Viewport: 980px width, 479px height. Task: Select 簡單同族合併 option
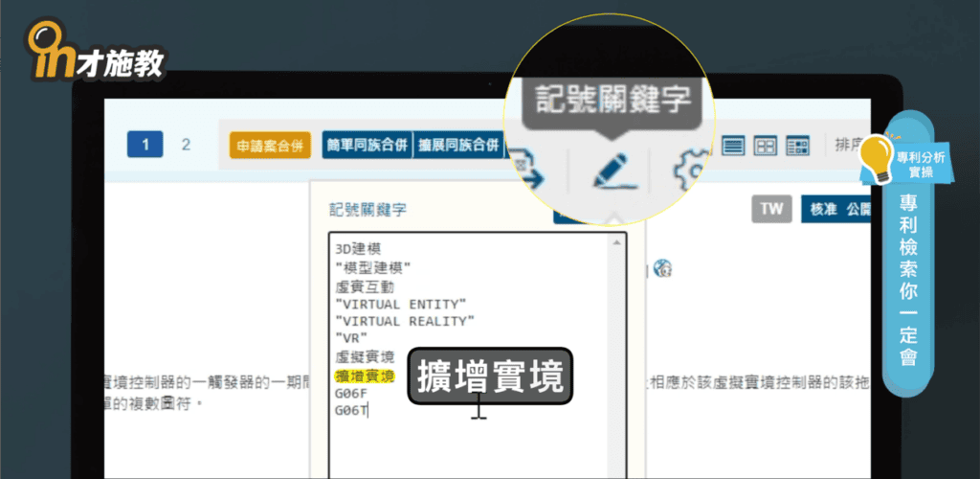[367, 146]
